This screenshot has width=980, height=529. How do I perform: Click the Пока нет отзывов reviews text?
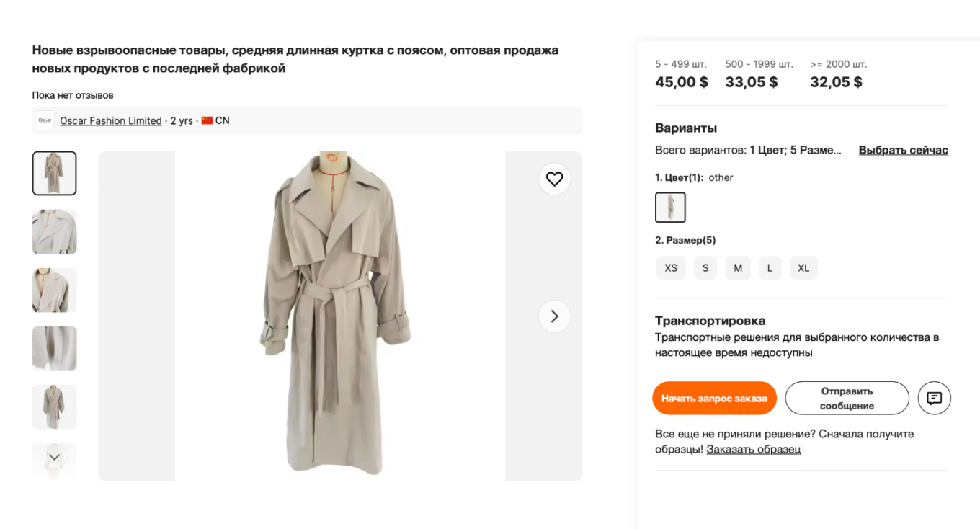click(x=72, y=94)
